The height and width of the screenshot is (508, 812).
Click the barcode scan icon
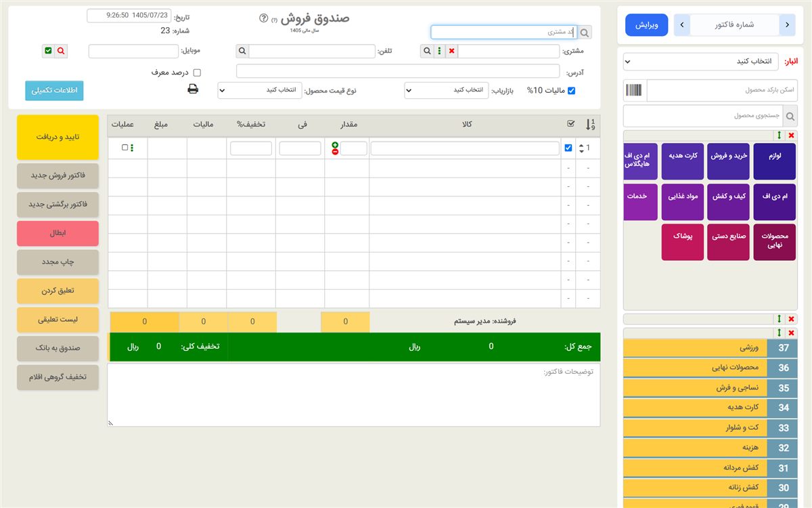point(634,91)
